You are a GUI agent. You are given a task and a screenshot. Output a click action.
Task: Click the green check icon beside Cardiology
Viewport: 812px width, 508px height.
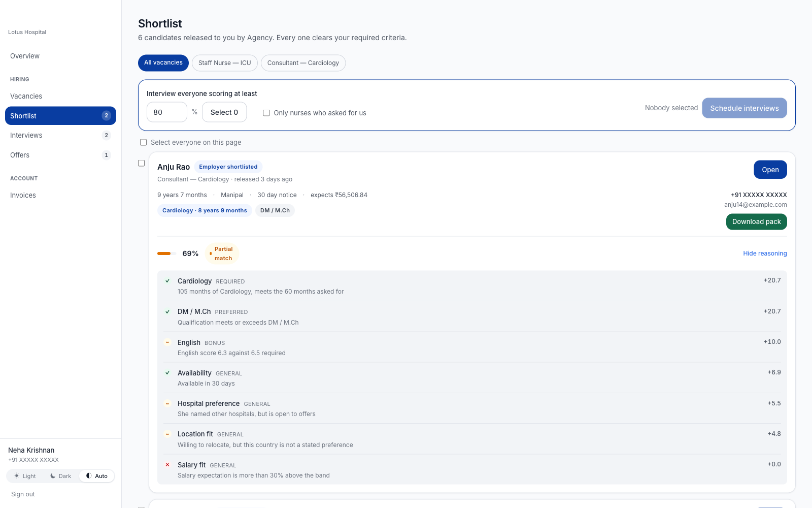[x=167, y=281]
